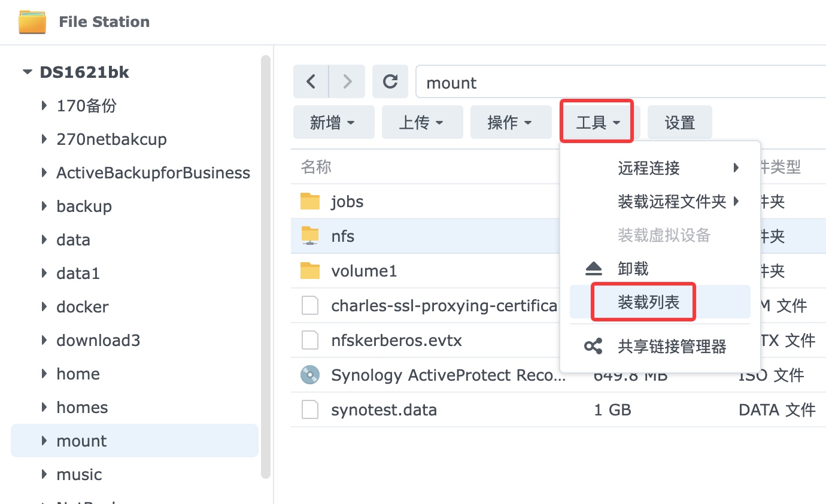826x504 pixels.
Task: Open the 新增 dropdown button
Action: tap(333, 123)
